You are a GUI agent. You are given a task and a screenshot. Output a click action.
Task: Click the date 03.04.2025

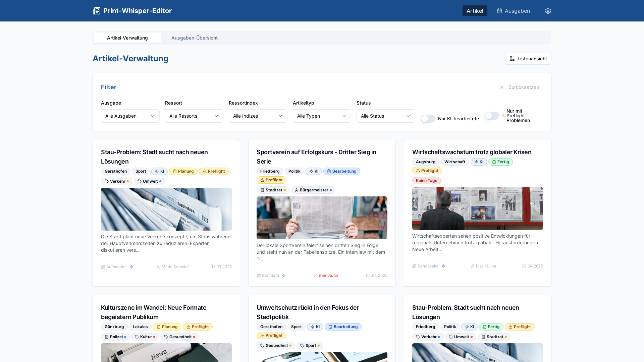[532, 266]
